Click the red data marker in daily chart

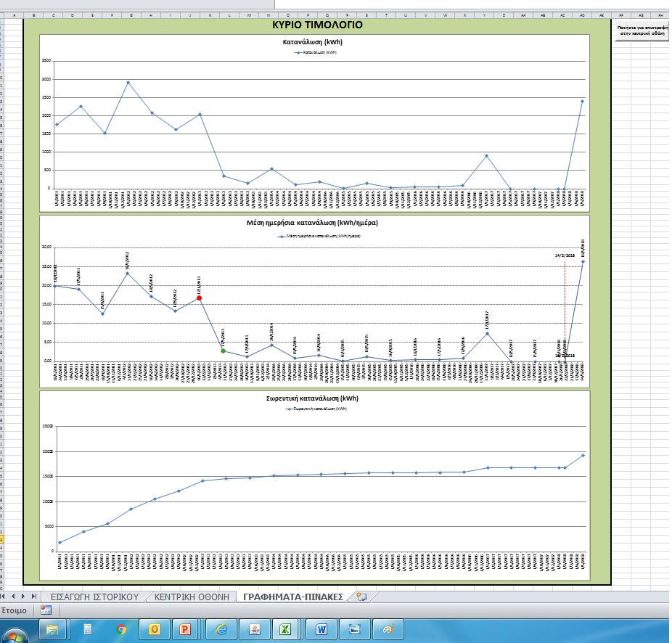pyautogui.click(x=200, y=298)
